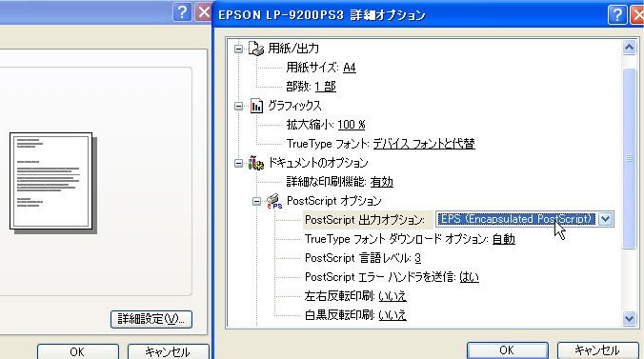The width and height of the screenshot is (644, 359).
Task: Click the ドキュメントのオプション icon
Action: [256, 163]
